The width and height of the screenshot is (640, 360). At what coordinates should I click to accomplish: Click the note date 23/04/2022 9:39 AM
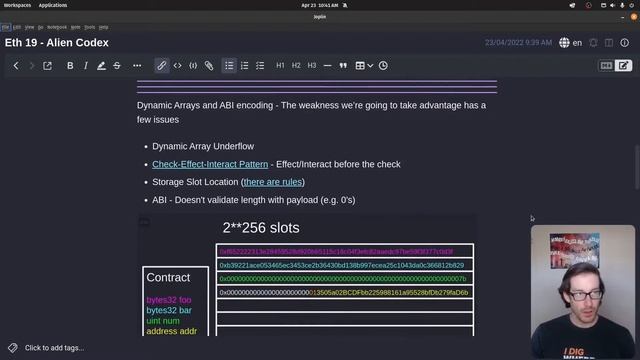(x=518, y=43)
